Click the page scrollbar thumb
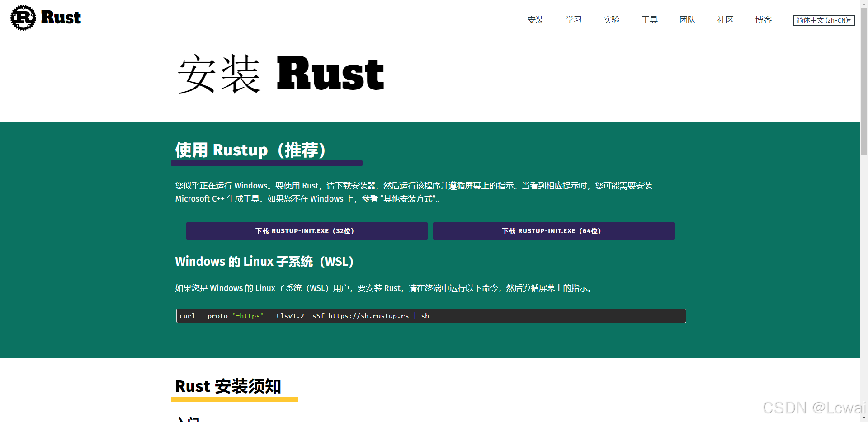This screenshot has height=422, width=868. (x=864, y=80)
